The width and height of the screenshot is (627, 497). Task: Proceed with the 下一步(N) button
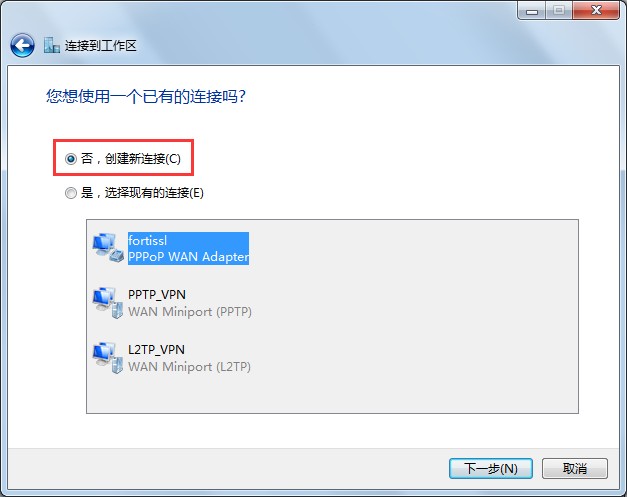[491, 468]
